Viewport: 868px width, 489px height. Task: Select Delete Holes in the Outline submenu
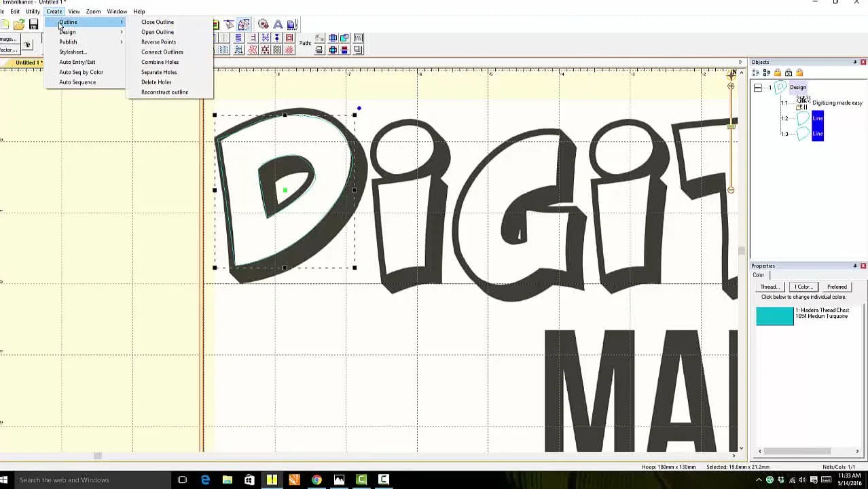click(x=156, y=82)
